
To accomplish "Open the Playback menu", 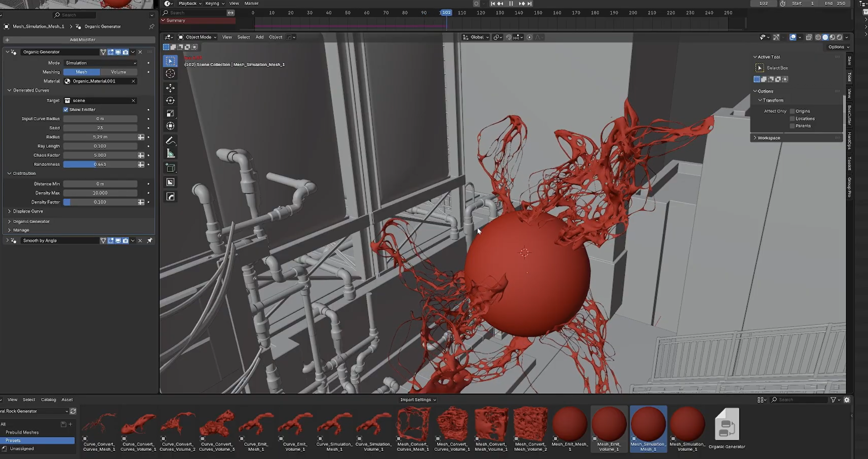I will 190,3.
